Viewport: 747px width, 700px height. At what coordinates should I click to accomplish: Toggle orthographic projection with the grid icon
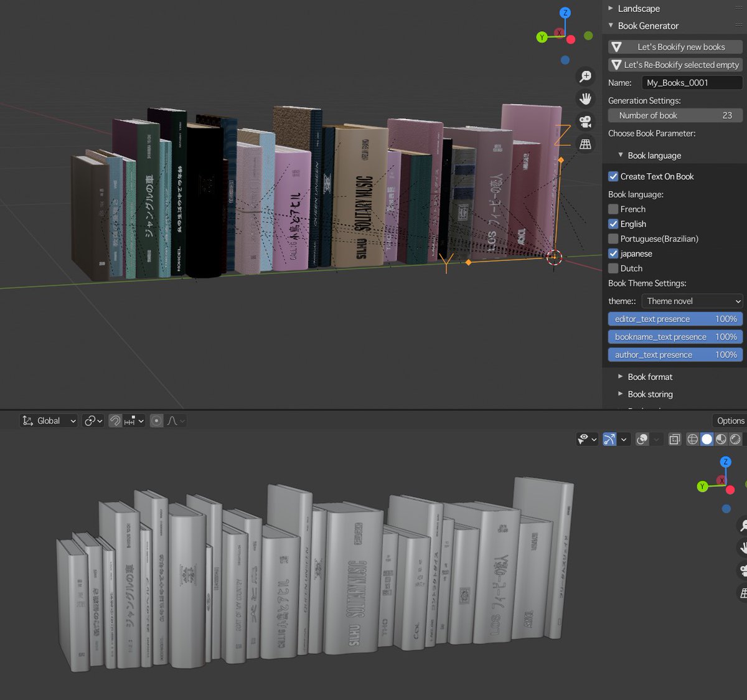tap(585, 144)
